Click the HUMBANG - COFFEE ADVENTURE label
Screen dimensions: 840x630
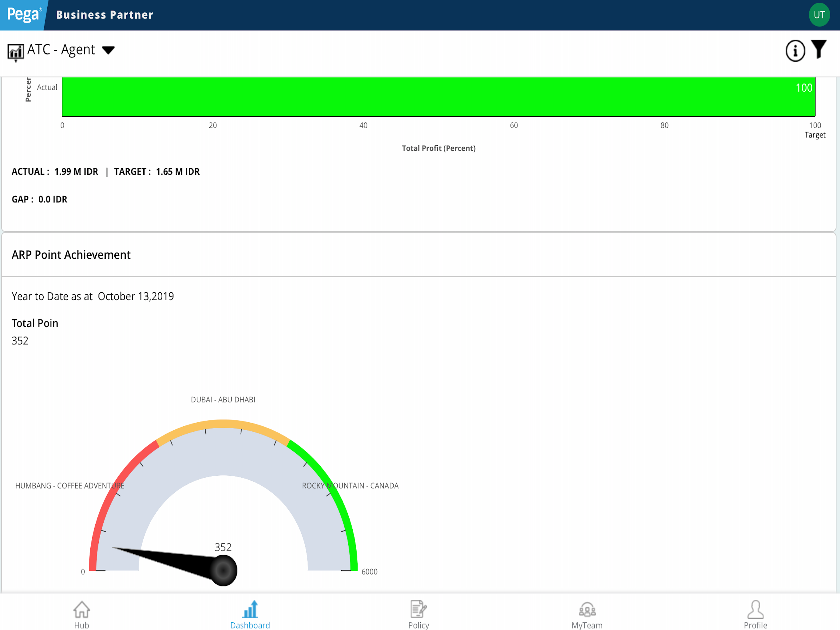tap(70, 486)
